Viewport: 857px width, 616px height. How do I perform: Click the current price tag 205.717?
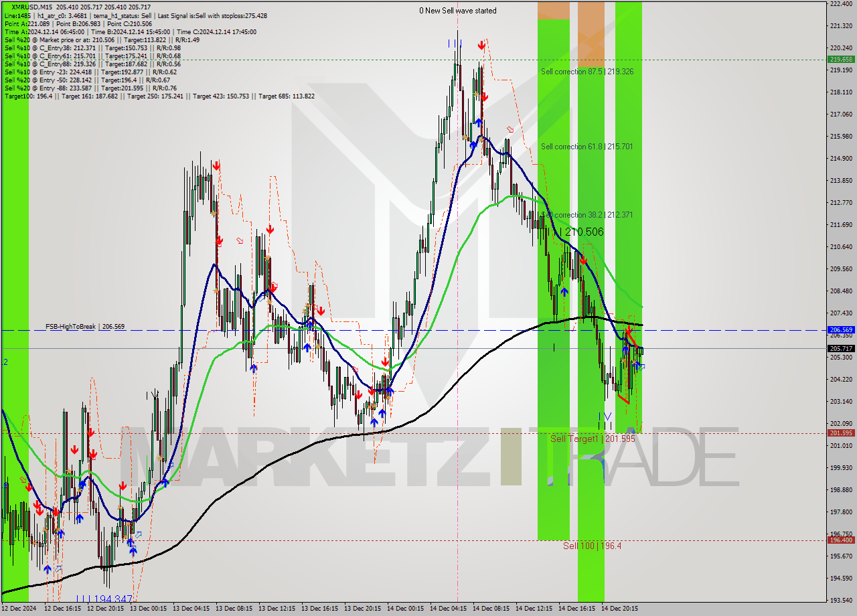click(x=841, y=348)
